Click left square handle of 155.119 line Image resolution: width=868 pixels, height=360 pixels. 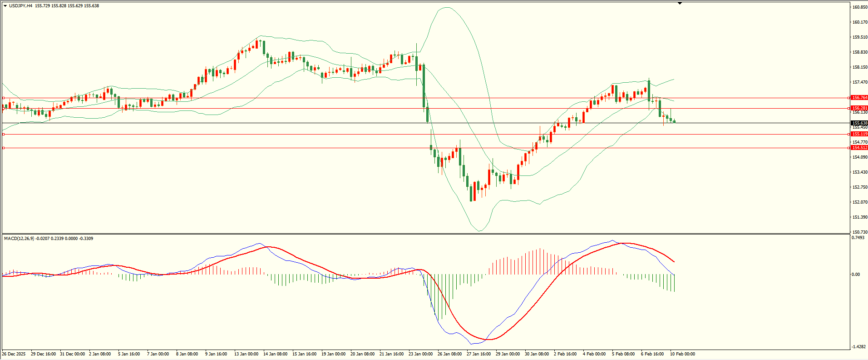pos(4,134)
